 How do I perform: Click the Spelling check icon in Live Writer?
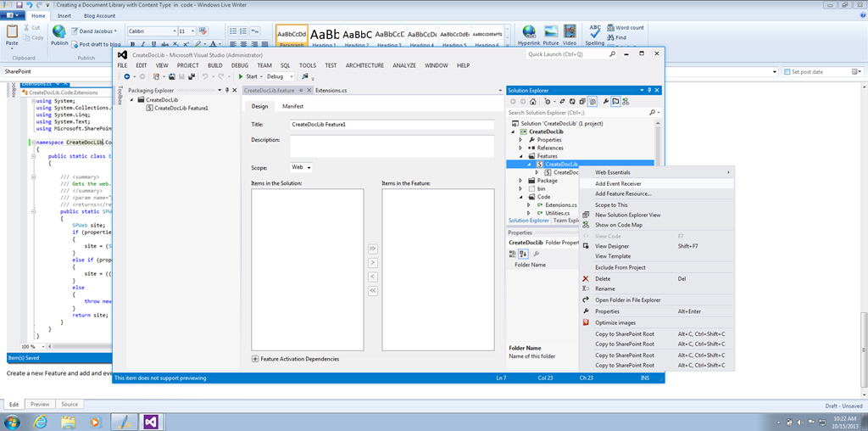tap(595, 31)
